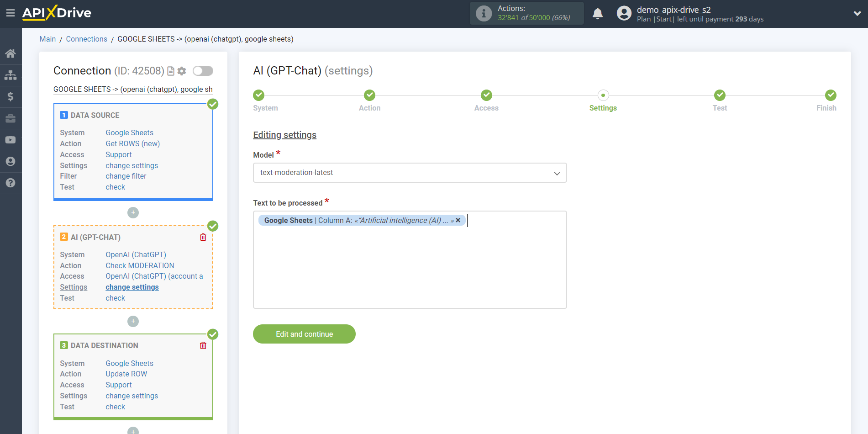The width and height of the screenshot is (868, 434).
Task: Go to the System step
Action: tap(259, 95)
